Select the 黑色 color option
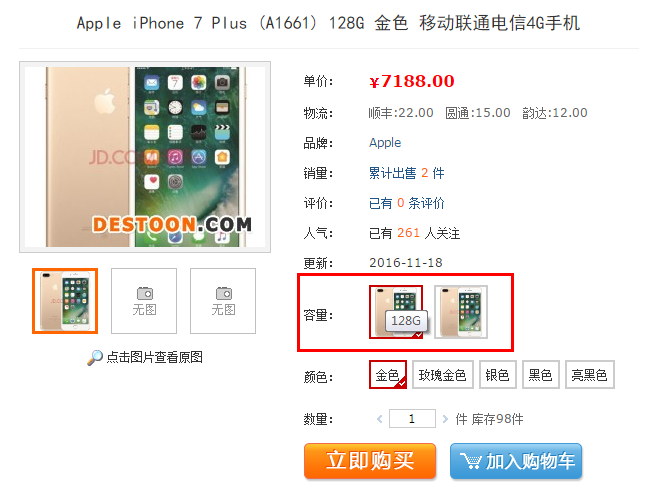This screenshot has height=490, width=657. pos(541,375)
